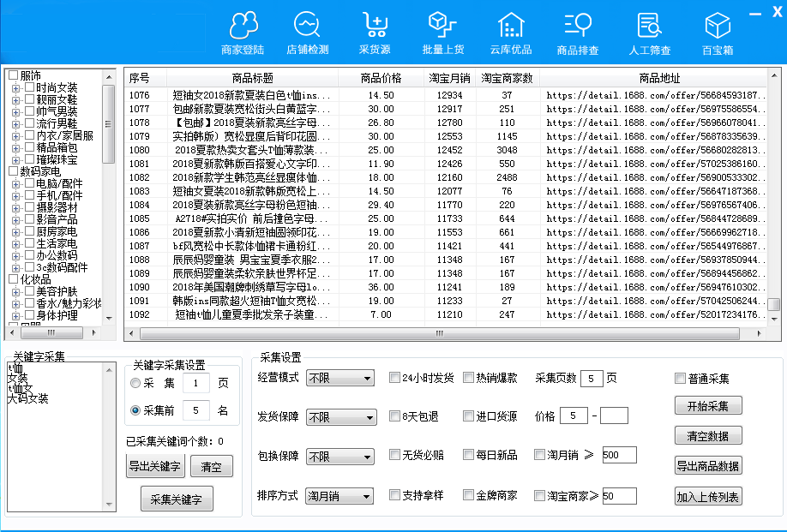Focus the 淘宝商家 threshold field

click(x=619, y=496)
